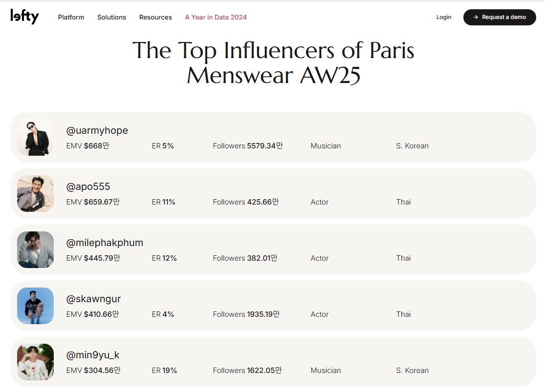This screenshot has height=392, width=545.
Task: Click the Login link
Action: pos(443,17)
